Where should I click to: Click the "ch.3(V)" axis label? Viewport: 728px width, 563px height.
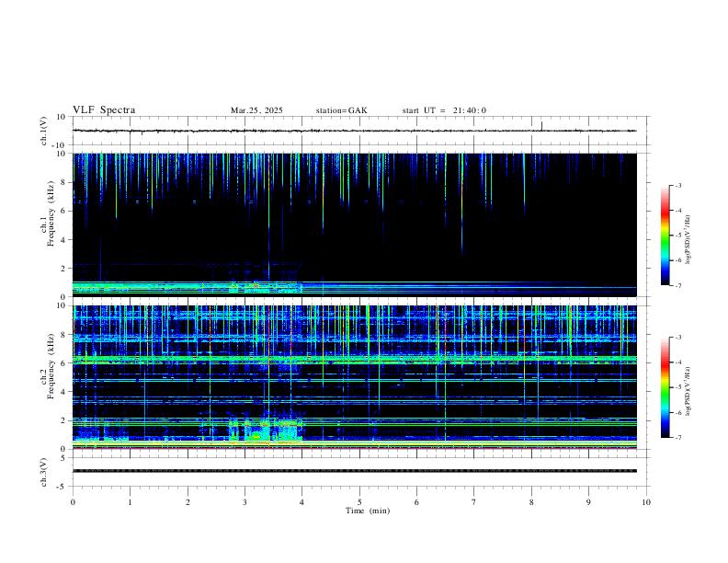44,473
